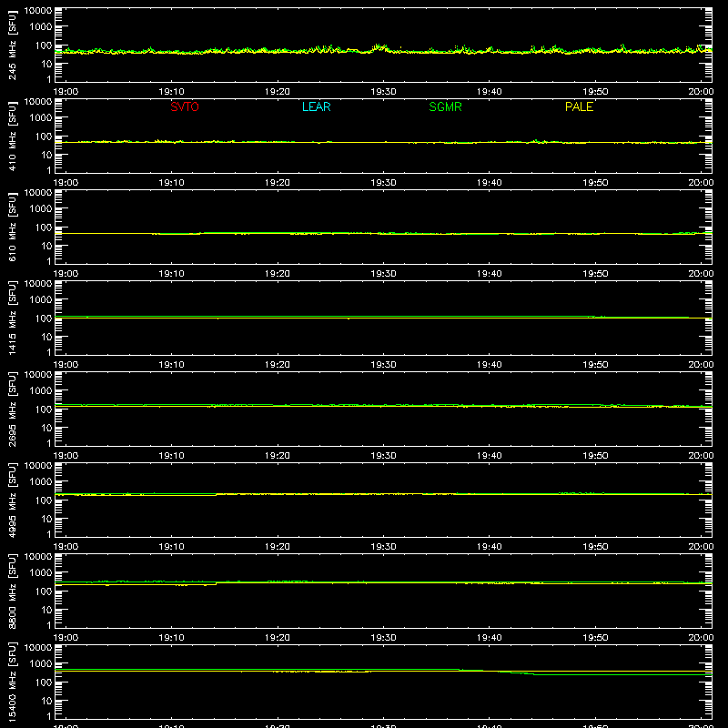
Task: Click the 100 tick of 610 MHz panel
Action: pos(44,227)
